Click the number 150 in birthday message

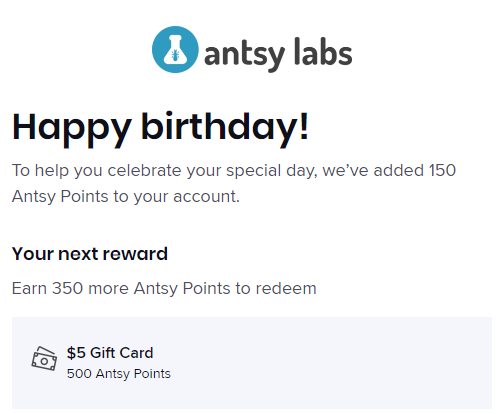(442, 170)
